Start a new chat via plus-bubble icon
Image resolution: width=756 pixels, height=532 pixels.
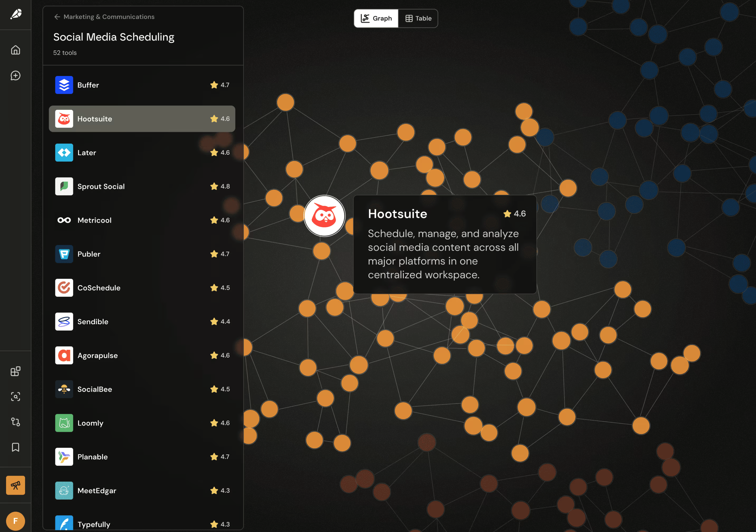click(15, 76)
